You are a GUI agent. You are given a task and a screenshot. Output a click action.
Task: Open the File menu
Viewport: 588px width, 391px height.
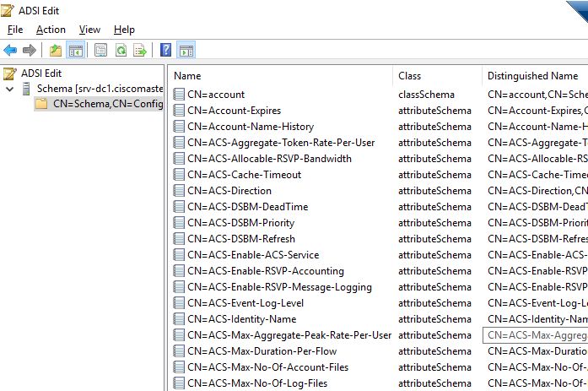click(x=15, y=30)
